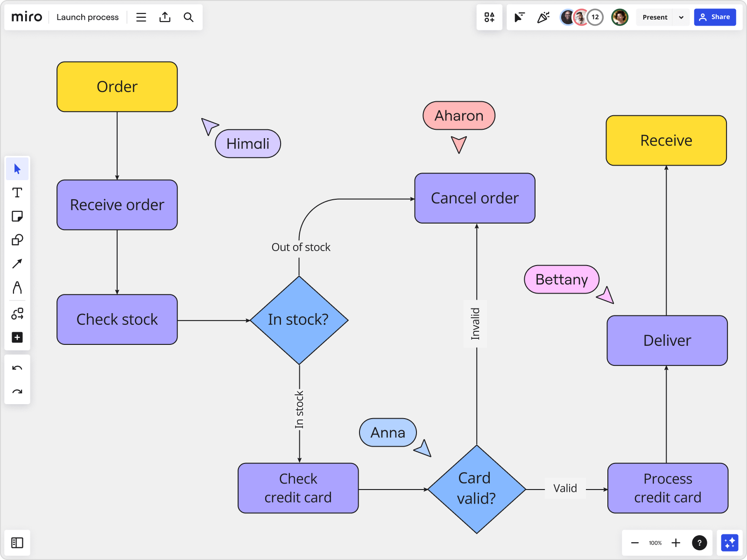This screenshot has width=747, height=560.
Task: Click the Undo icon
Action: pos(17,368)
